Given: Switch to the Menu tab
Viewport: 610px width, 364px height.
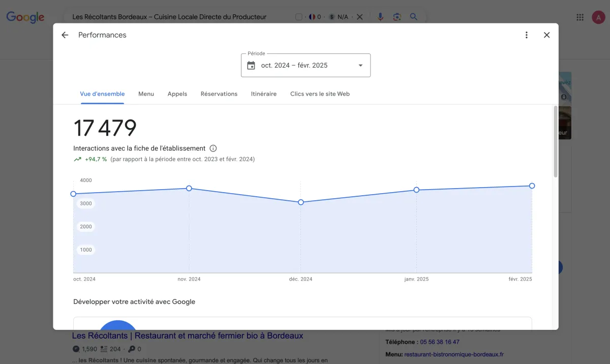Looking at the screenshot, I should pos(146,94).
